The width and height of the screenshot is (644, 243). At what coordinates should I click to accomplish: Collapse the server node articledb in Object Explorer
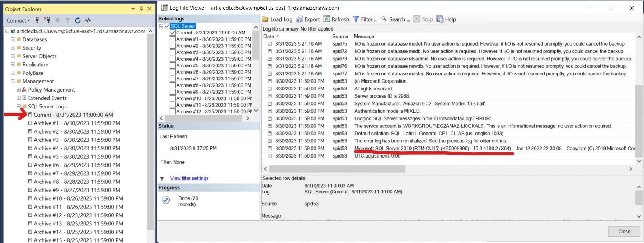pyautogui.click(x=7, y=31)
